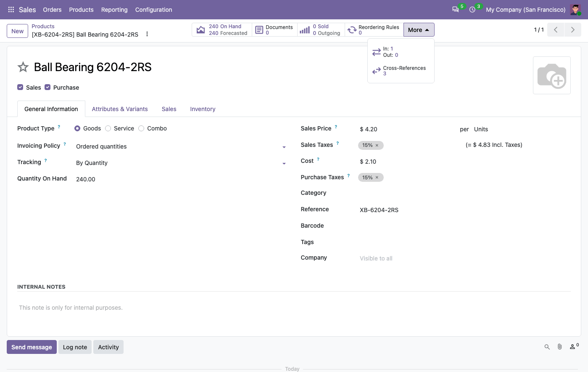This screenshot has width=588, height=372.
Task: Click the user avatar icon
Action: pos(575,10)
